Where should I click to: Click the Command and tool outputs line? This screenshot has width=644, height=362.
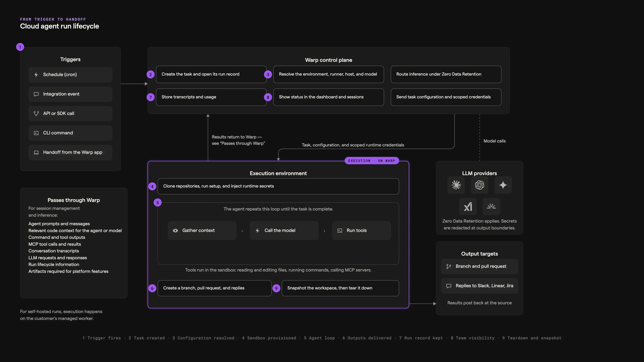57,237
